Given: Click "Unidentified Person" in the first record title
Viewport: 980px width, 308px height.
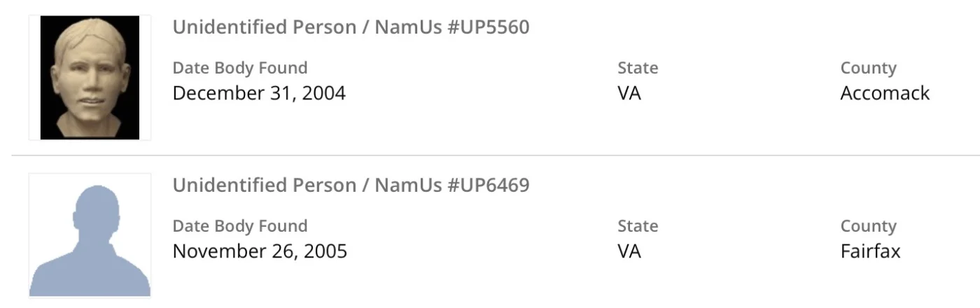Looking at the screenshot, I should click(x=265, y=27).
